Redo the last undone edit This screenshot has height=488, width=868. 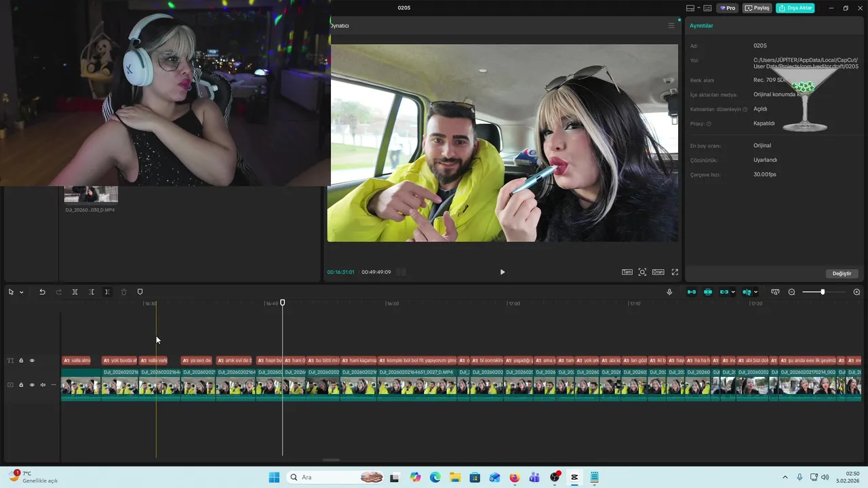tap(58, 292)
